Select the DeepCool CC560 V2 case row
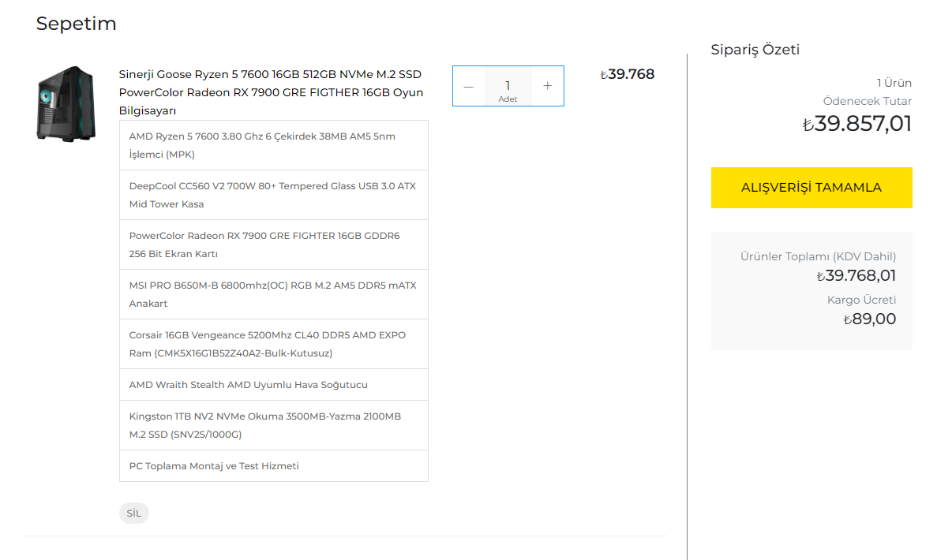Image resolution: width=952 pixels, height=560 pixels. pos(273,195)
